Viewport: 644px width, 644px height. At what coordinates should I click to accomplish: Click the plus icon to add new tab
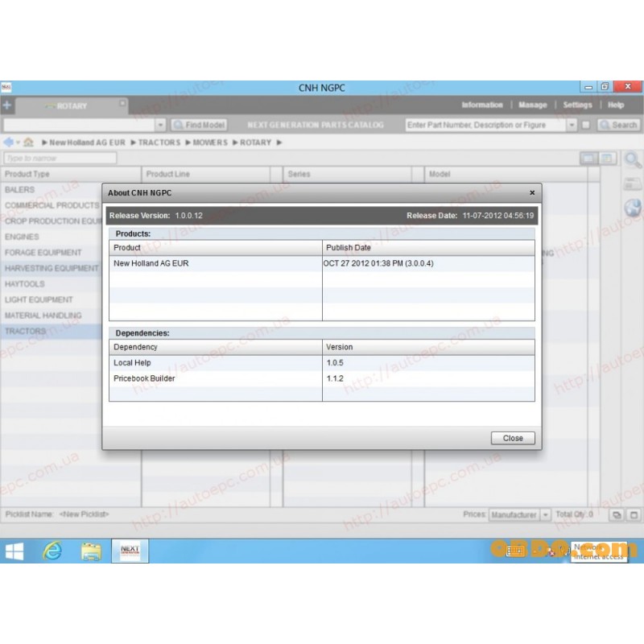coord(7,105)
